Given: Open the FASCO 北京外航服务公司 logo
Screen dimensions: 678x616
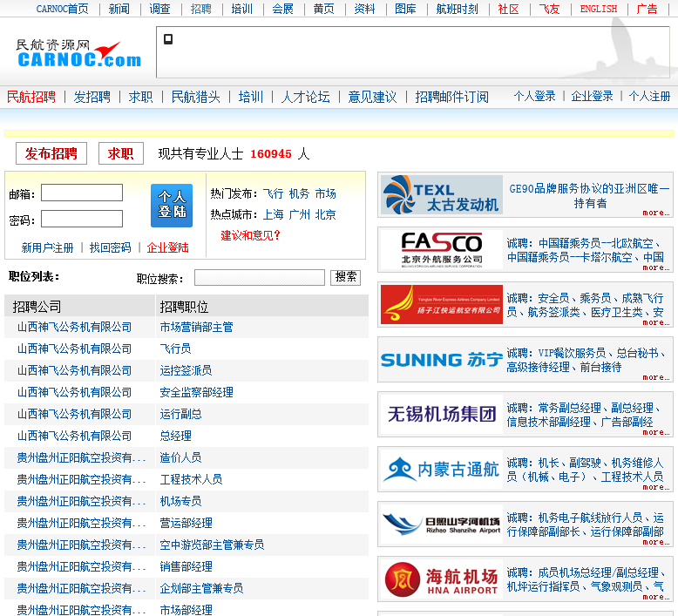Looking at the screenshot, I should click(442, 250).
